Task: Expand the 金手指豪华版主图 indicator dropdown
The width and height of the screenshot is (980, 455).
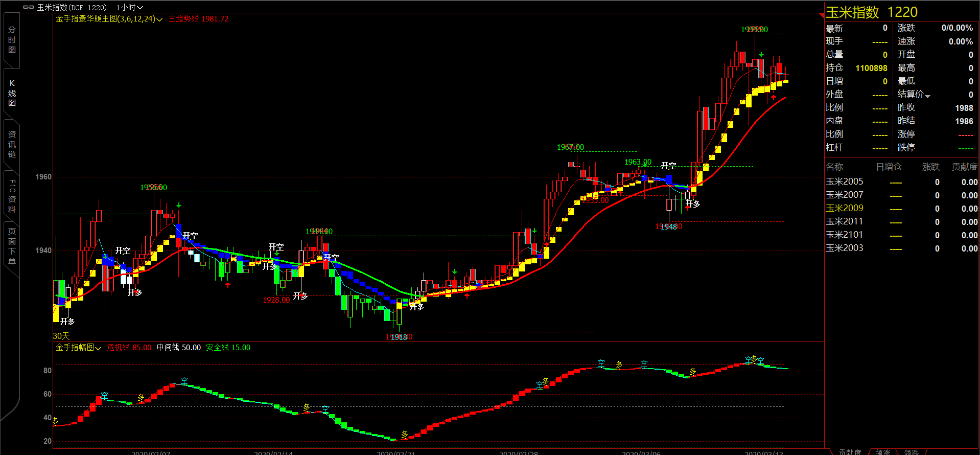Action: [x=159, y=19]
